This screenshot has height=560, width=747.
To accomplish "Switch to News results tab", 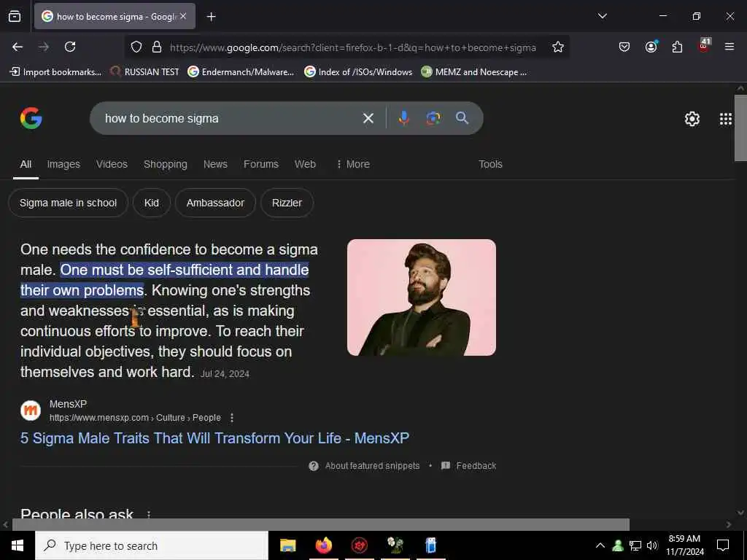I will (215, 164).
